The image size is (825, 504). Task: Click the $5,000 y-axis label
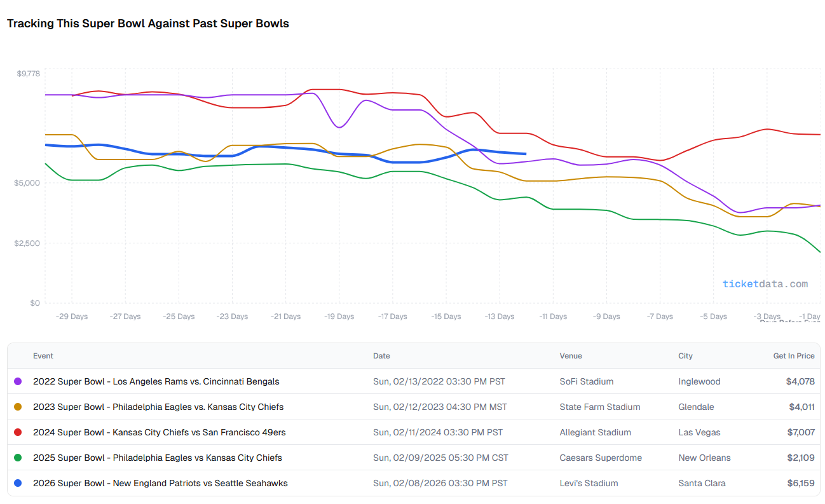[x=27, y=183]
